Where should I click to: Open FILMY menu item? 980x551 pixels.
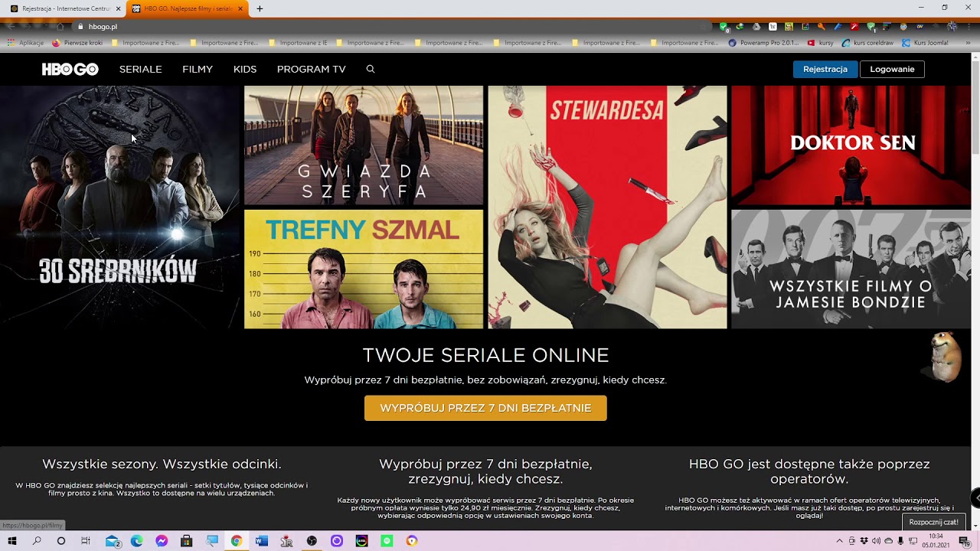pos(198,69)
